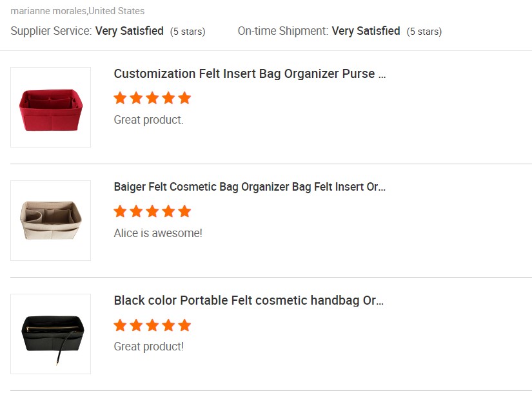Open Customization Felt Insert Bag Organizer link
This screenshot has height=400, width=532.
250,73
